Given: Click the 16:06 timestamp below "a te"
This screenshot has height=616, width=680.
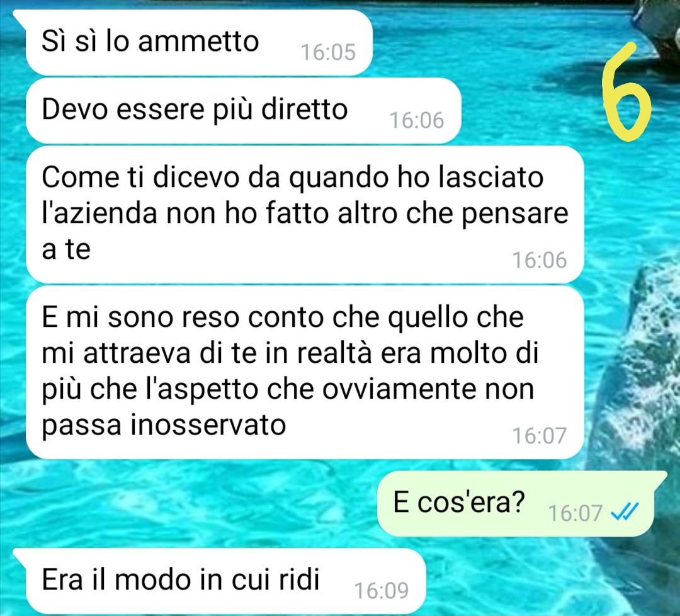Looking at the screenshot, I should point(540,260).
